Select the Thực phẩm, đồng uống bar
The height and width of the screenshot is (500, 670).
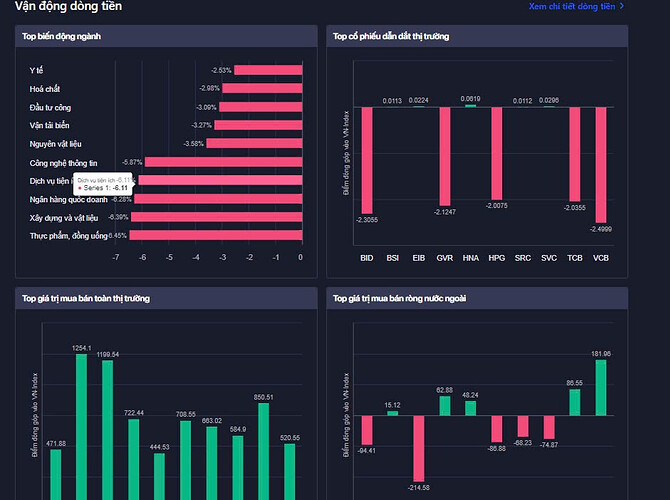click(216, 235)
